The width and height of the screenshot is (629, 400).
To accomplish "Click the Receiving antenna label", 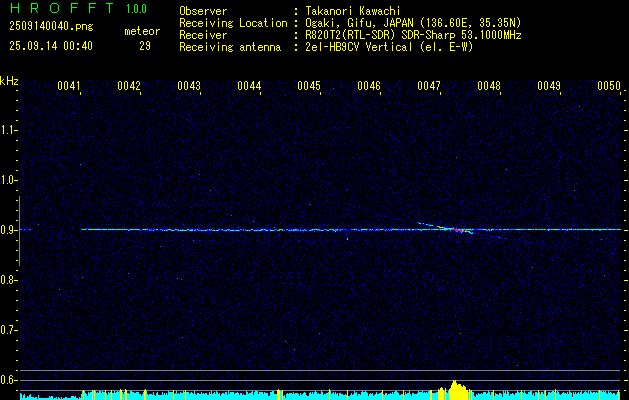I will pyautogui.click(x=230, y=47).
